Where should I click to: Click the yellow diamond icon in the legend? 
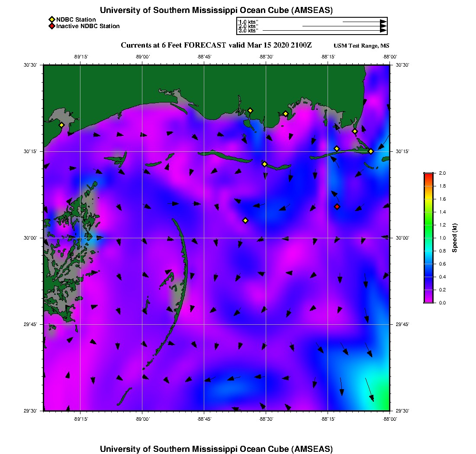[x=51, y=19]
